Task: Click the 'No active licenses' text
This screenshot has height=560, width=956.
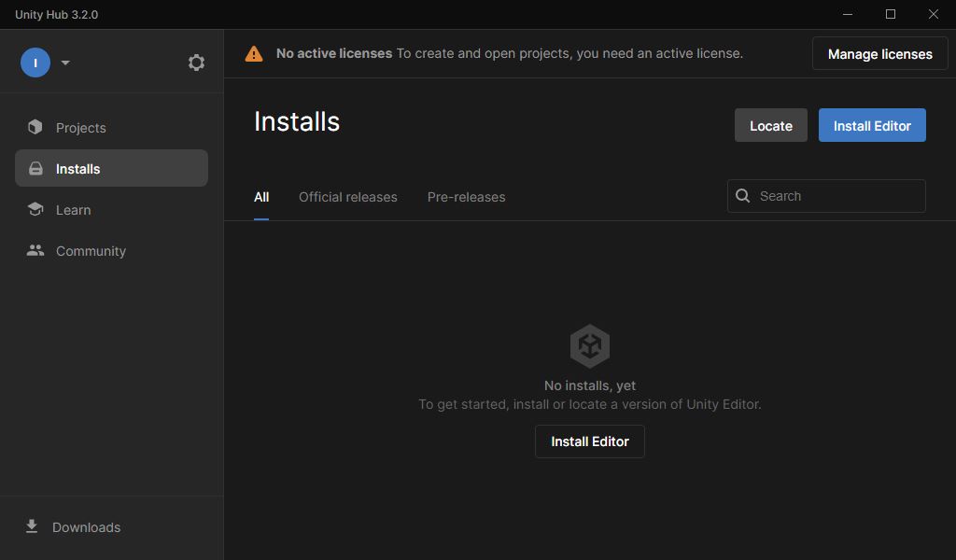Action: [x=334, y=53]
